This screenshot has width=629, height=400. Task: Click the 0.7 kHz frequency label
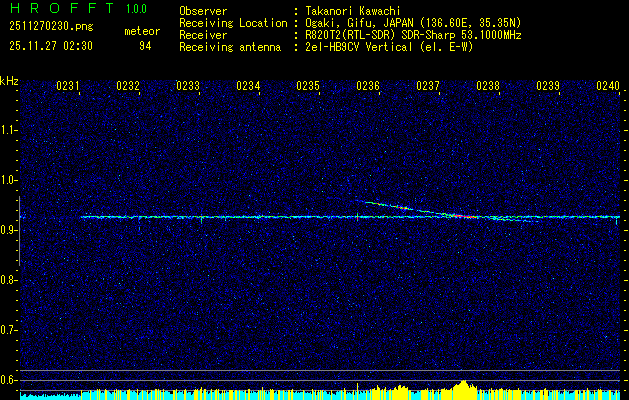click(x=8, y=331)
